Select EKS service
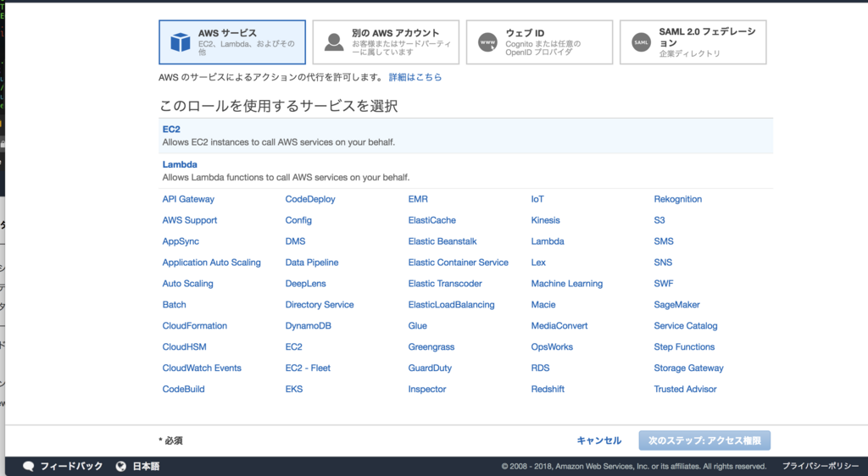The image size is (868, 476). click(294, 389)
